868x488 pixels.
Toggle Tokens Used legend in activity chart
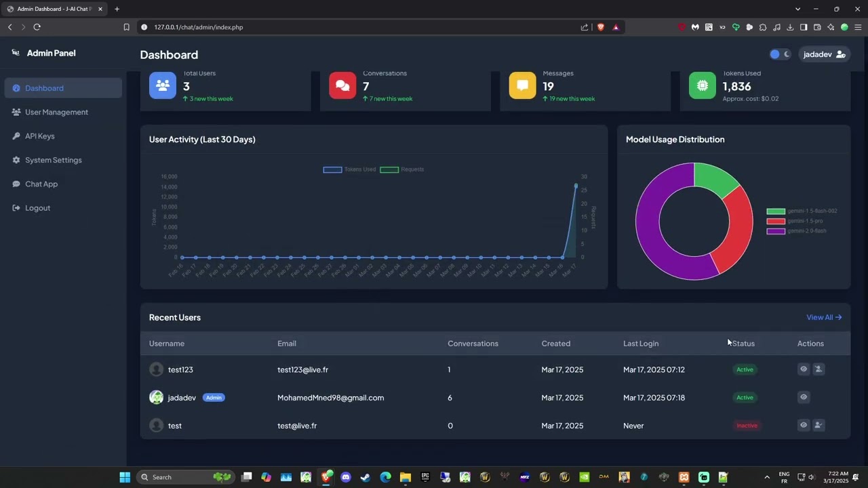tap(349, 169)
